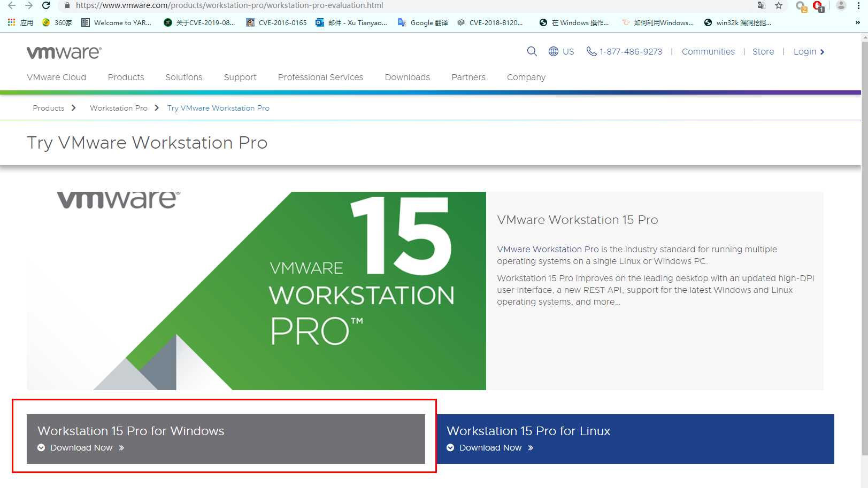The image size is (868, 488).
Task: Click Download Now for Windows
Action: click(x=81, y=447)
